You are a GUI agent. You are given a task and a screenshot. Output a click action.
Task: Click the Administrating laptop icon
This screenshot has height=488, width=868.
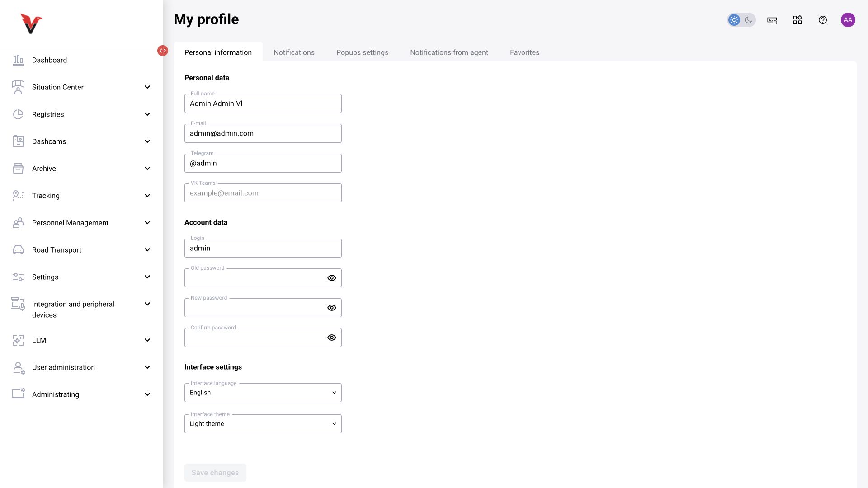pos(18,394)
